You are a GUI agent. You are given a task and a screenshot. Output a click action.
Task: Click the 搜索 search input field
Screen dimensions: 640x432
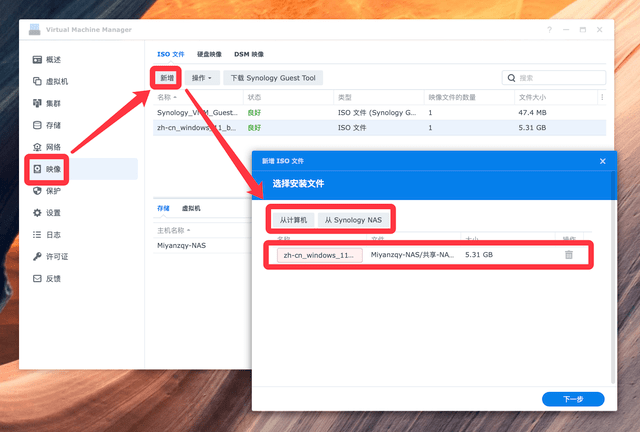554,78
